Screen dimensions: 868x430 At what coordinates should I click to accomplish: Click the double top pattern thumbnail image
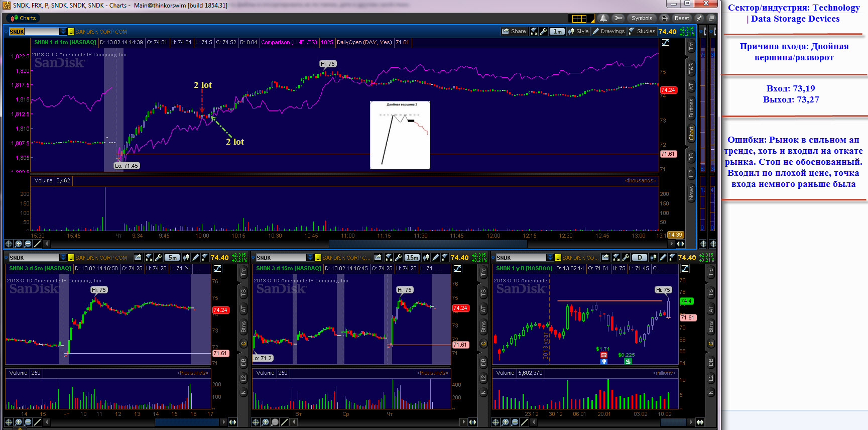[x=400, y=135]
